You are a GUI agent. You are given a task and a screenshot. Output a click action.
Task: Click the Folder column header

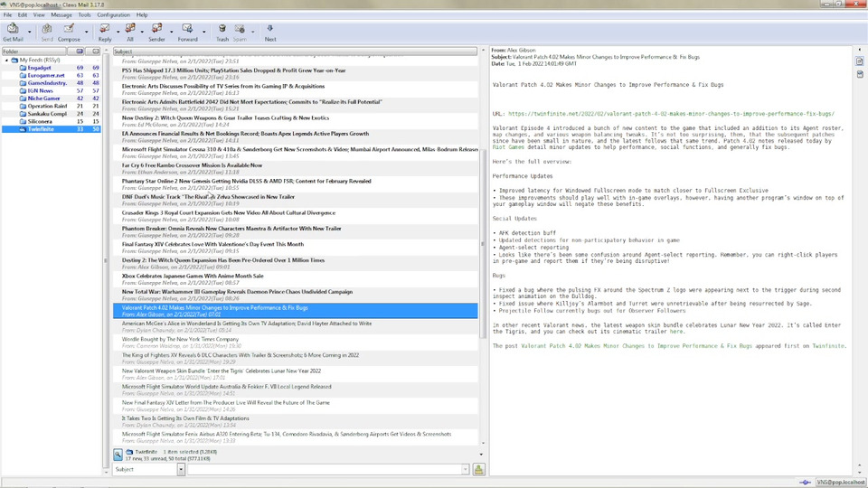coord(34,52)
